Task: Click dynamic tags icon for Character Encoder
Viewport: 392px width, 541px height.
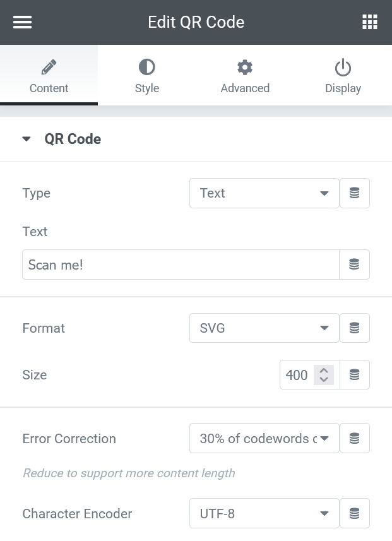Action: [x=355, y=513]
